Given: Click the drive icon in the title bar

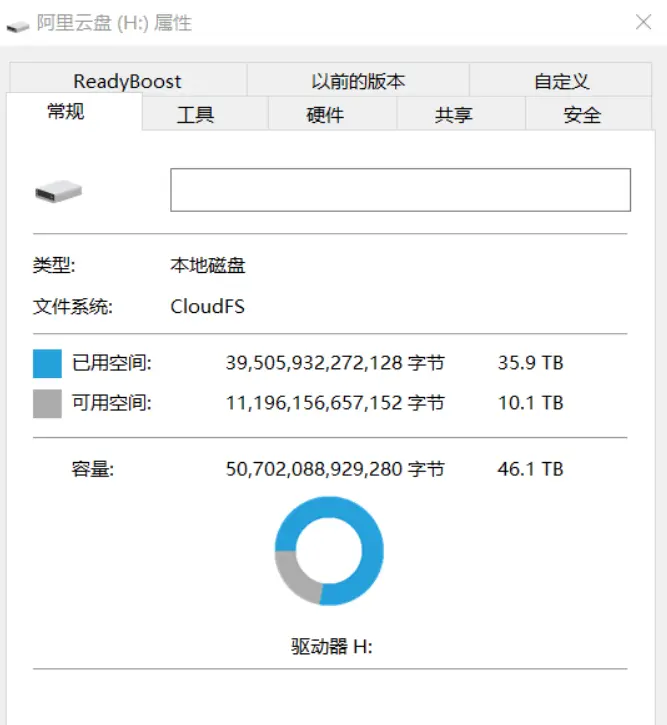Looking at the screenshot, I should (x=18, y=26).
